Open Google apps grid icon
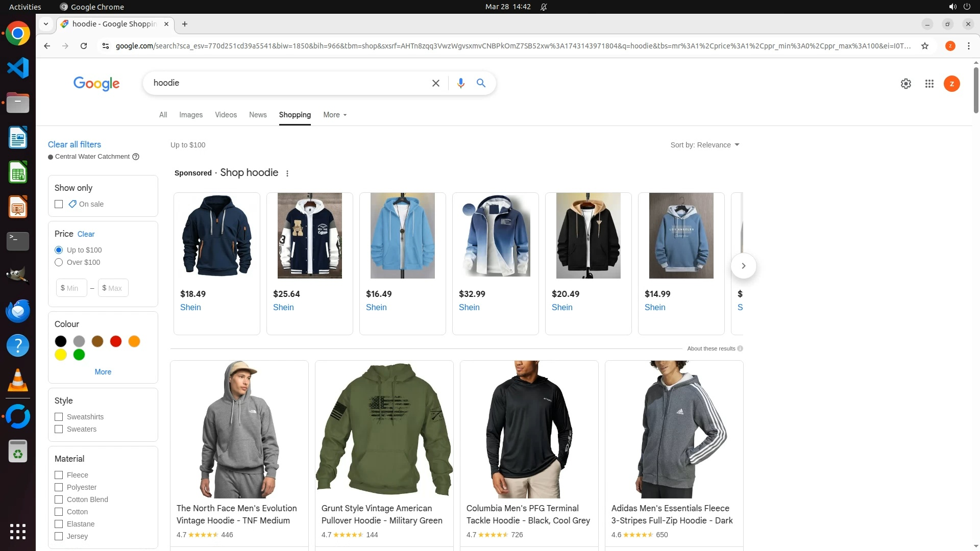980x551 pixels. (929, 84)
